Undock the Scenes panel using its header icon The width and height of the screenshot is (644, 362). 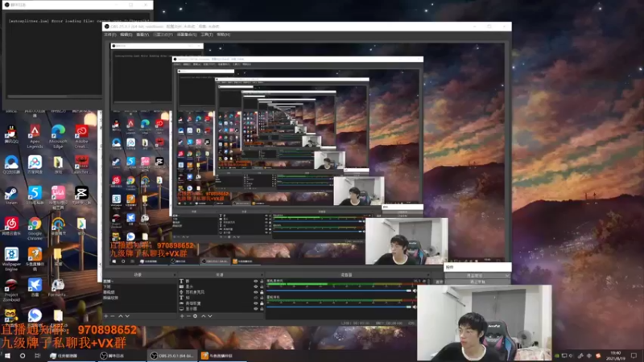click(x=175, y=274)
